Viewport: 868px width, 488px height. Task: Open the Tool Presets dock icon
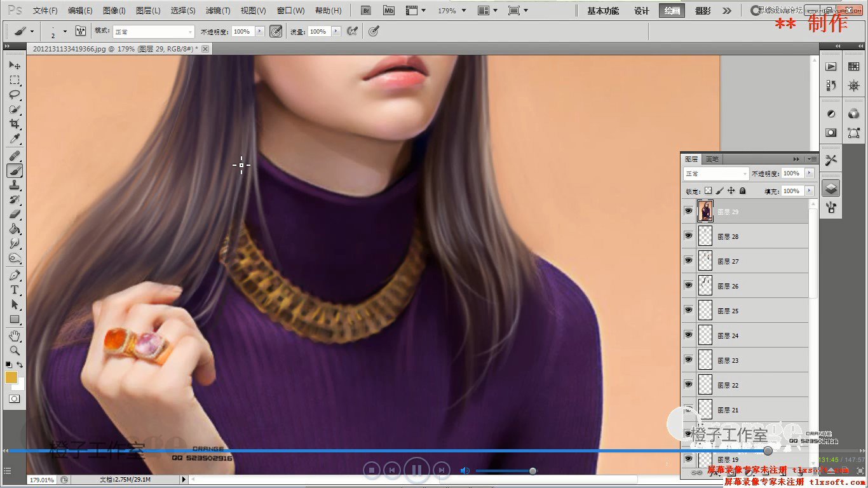point(831,160)
